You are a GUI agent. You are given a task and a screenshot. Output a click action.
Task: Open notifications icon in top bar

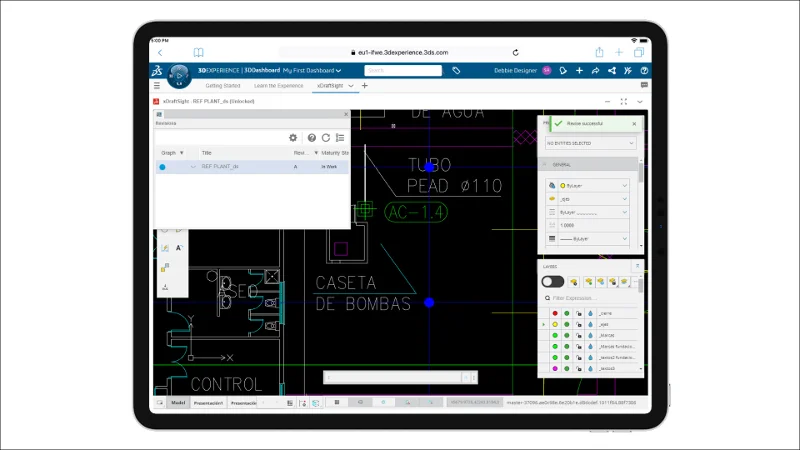[x=563, y=70]
